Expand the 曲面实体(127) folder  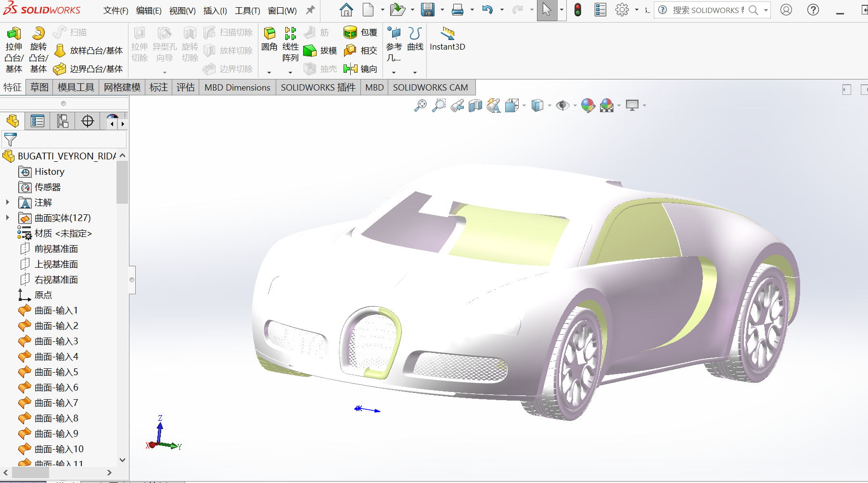point(8,218)
